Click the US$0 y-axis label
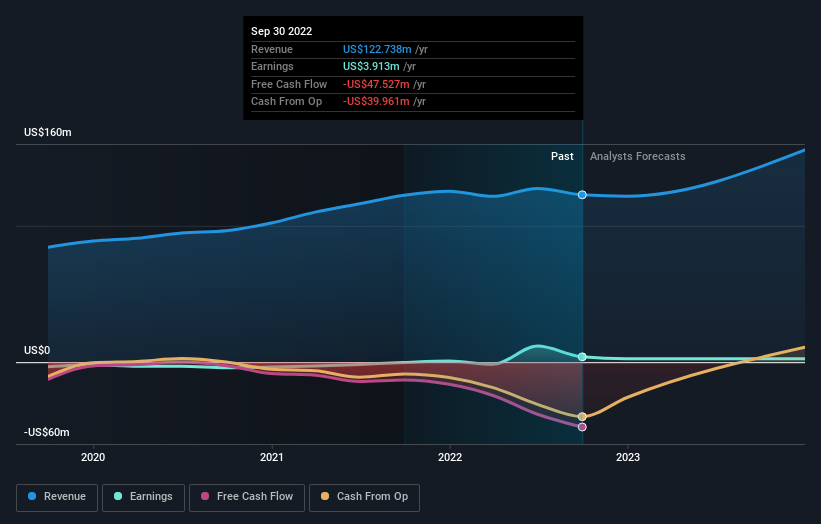 pos(37,350)
